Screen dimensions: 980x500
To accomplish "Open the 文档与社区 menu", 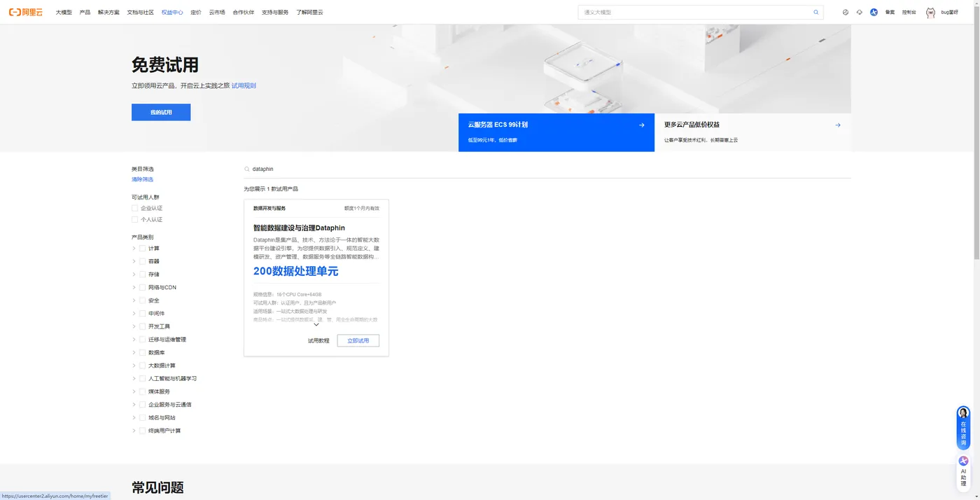I will click(140, 13).
